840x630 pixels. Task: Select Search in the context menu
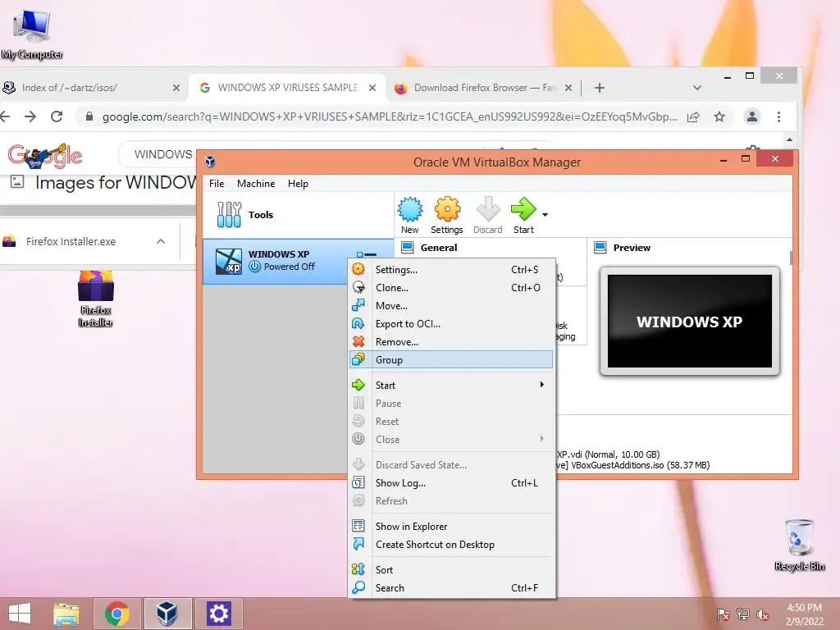tap(452, 587)
